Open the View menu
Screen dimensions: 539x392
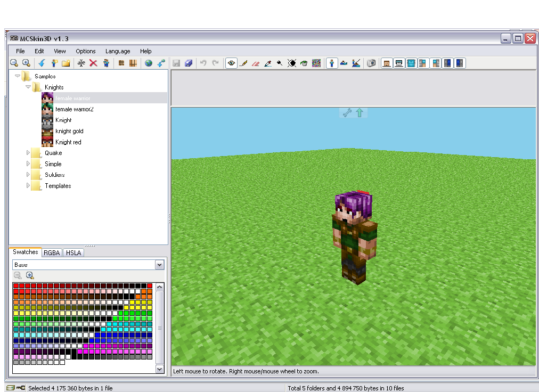point(60,51)
